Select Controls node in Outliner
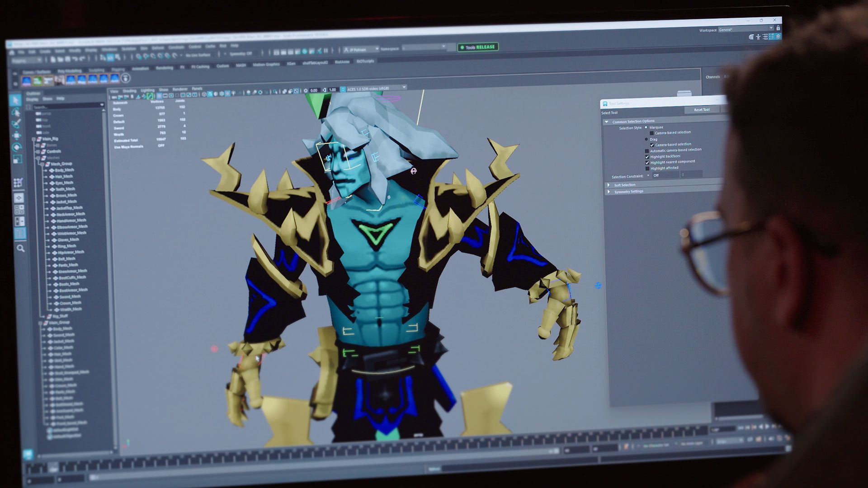Image resolution: width=868 pixels, height=488 pixels. click(x=53, y=151)
